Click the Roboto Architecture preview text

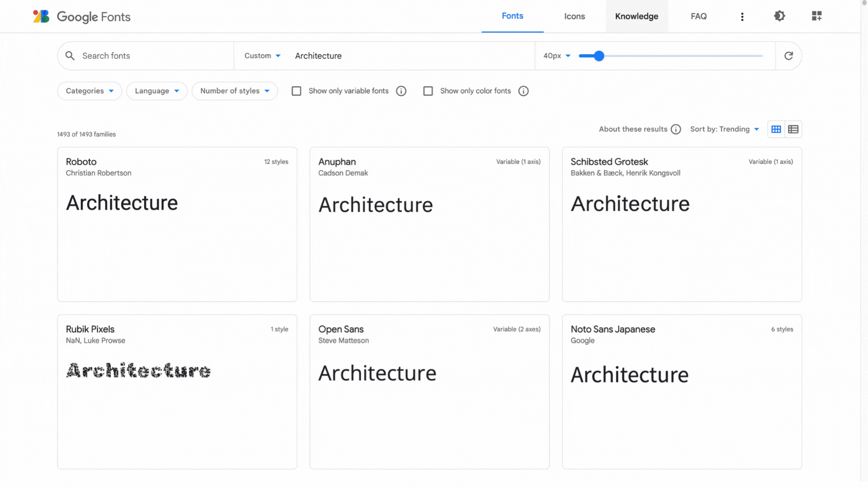(x=122, y=203)
